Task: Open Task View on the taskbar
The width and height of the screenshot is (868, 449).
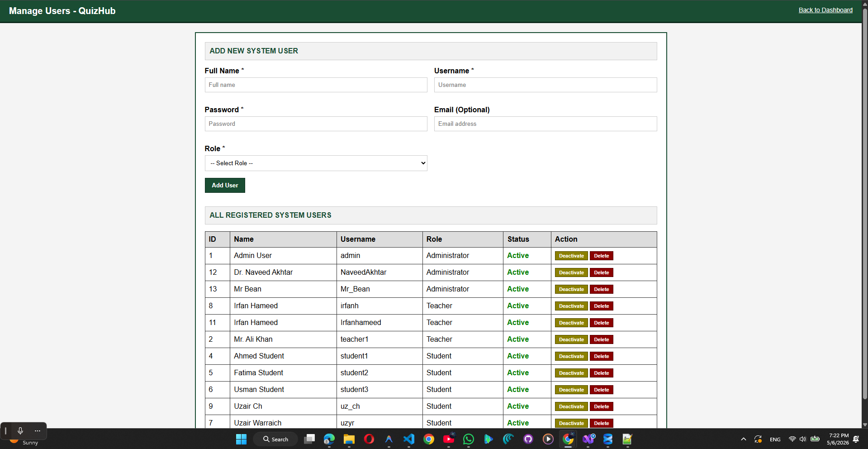Action: coord(309,439)
